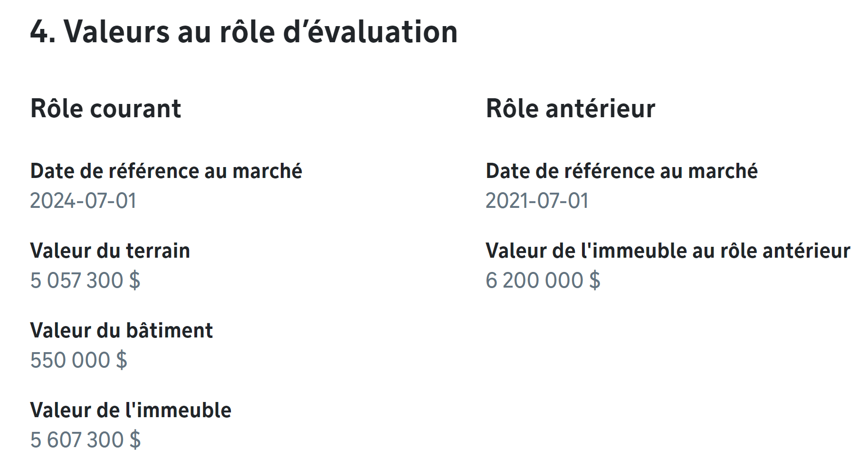
Task: Click the dollar sign after 550 000
Action: (x=122, y=360)
